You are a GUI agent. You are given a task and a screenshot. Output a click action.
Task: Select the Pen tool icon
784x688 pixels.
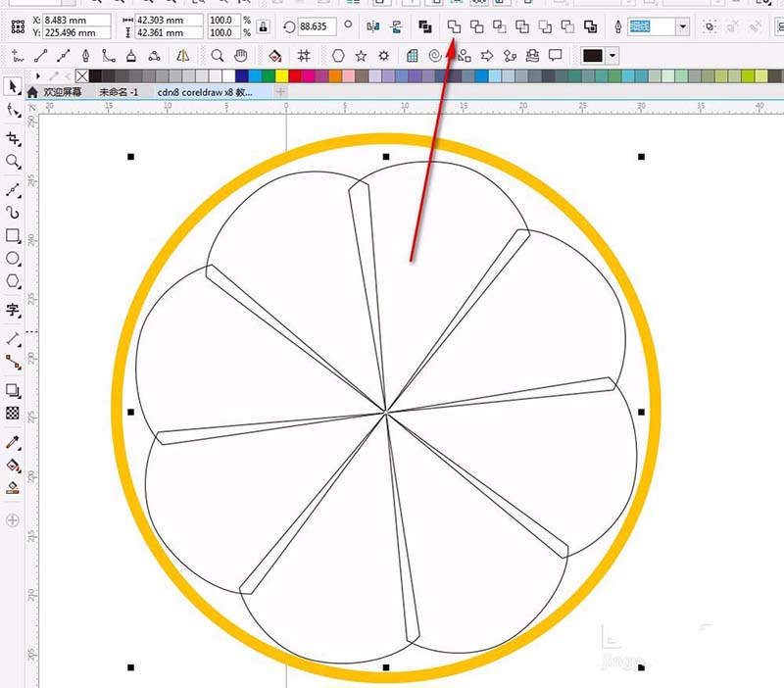86,56
